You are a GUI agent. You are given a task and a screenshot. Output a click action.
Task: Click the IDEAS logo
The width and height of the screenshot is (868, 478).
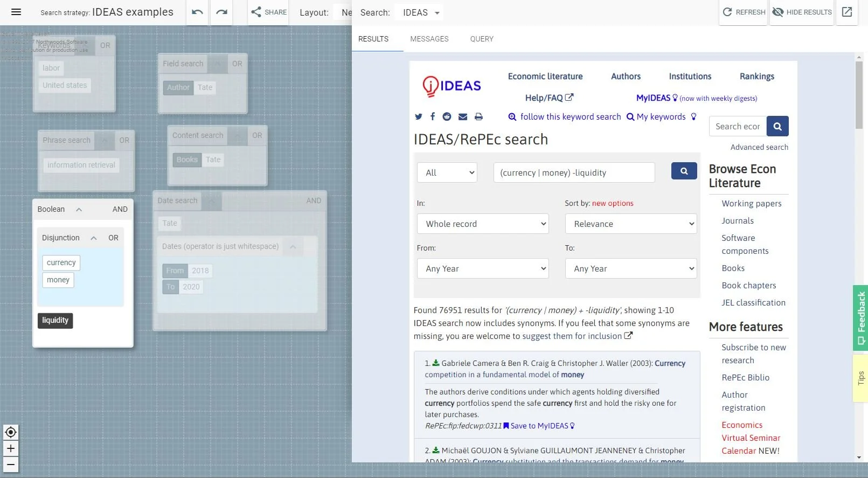point(452,86)
